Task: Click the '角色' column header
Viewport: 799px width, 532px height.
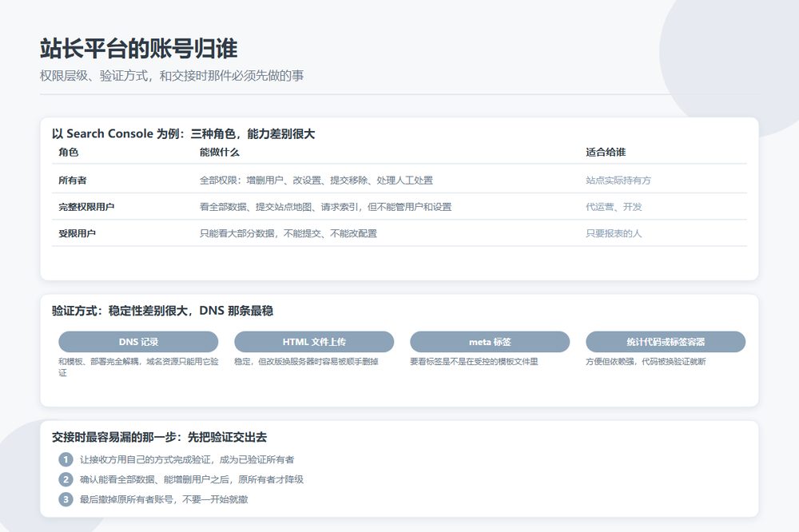Action: click(x=68, y=153)
